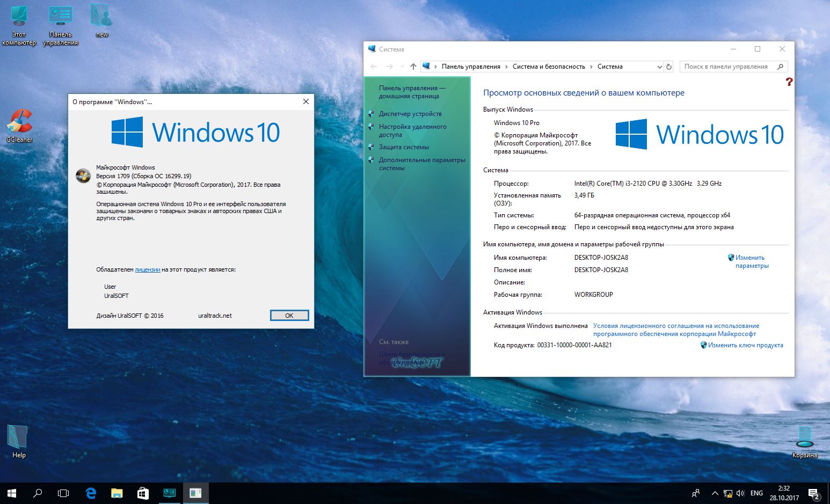Open 'Центр безопасности и обслуживания' link

[x=412, y=358]
